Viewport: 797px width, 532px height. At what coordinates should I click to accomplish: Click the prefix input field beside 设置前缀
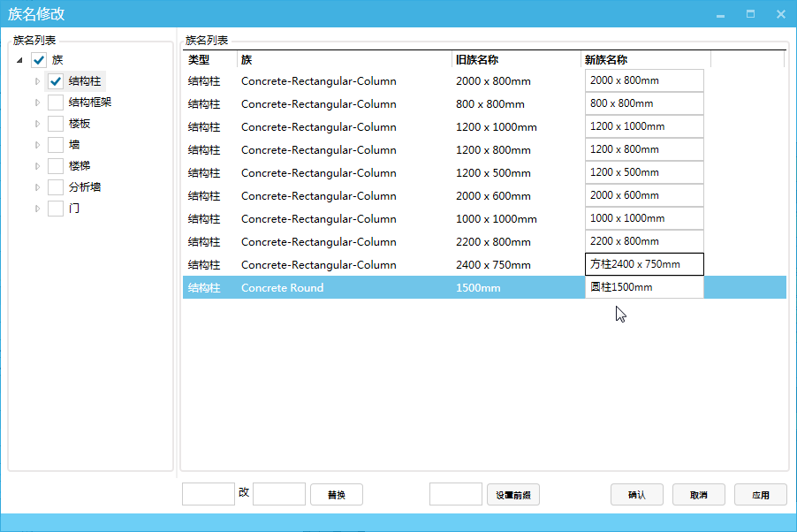pos(455,495)
